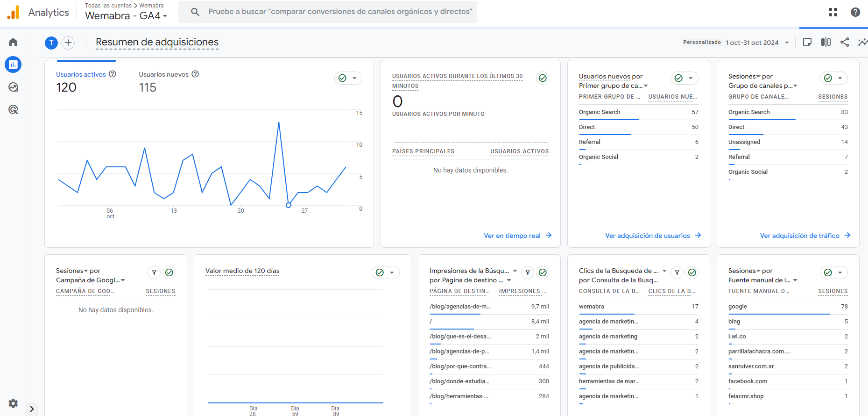Click the help question mark icon

pos(855,12)
